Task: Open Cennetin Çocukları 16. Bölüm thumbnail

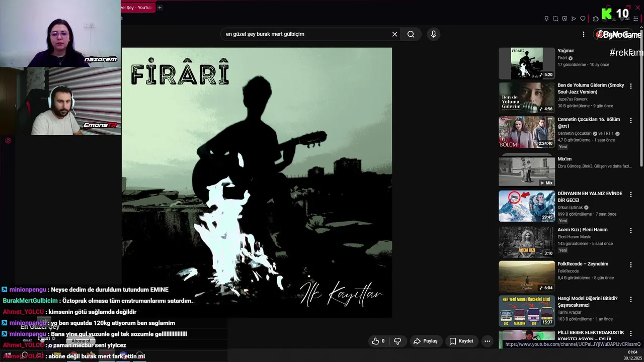Action: [x=527, y=132]
